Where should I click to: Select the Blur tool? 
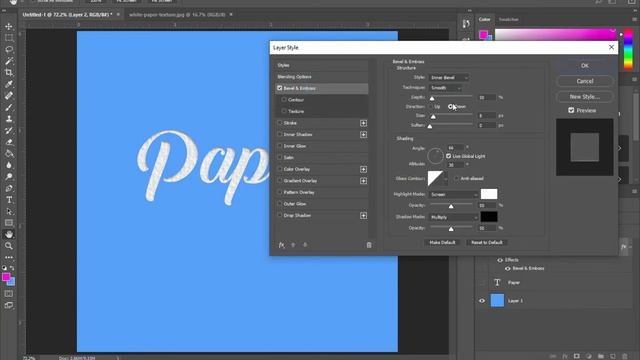[9, 165]
